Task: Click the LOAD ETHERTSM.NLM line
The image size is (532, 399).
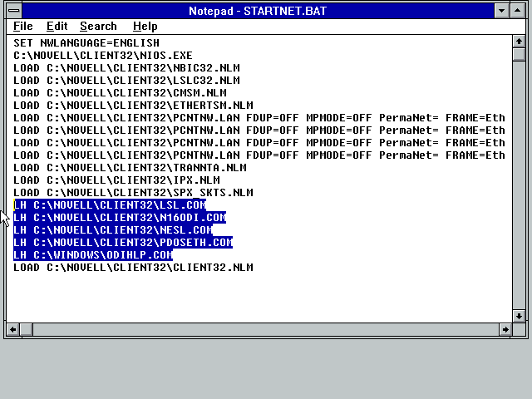Action: tap(133, 106)
